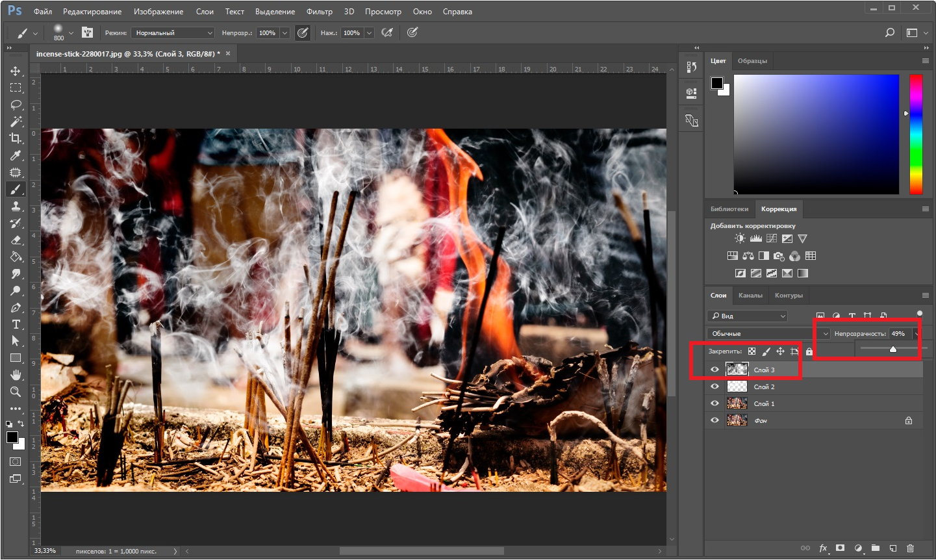
Task: Toggle lock all for the layer
Action: click(x=809, y=351)
